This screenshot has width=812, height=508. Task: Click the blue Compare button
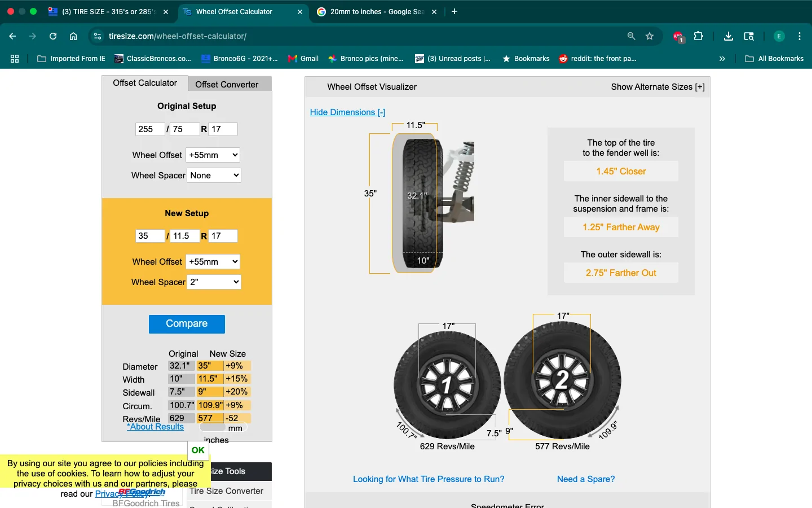pos(187,324)
